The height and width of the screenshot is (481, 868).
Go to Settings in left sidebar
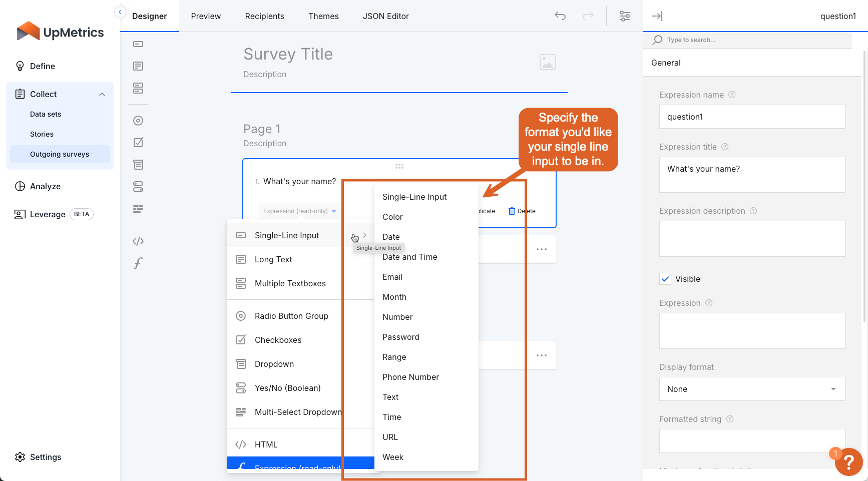point(45,457)
